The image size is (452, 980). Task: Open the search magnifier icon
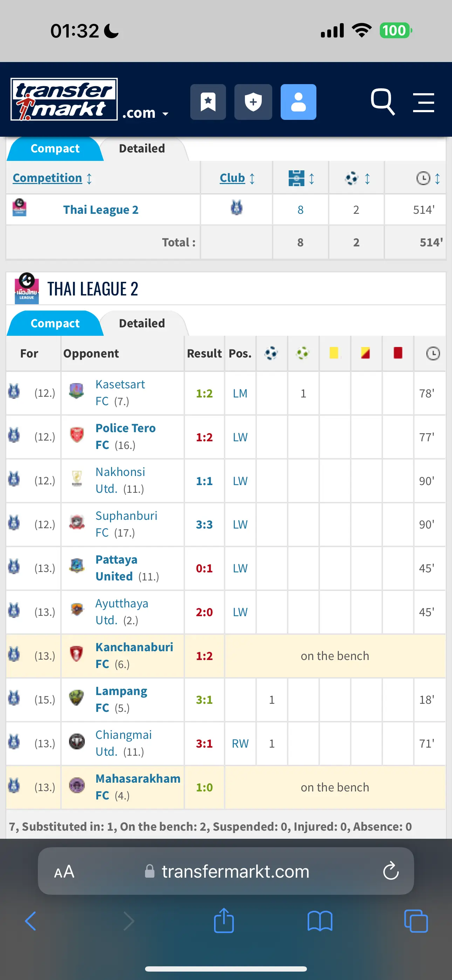click(382, 102)
